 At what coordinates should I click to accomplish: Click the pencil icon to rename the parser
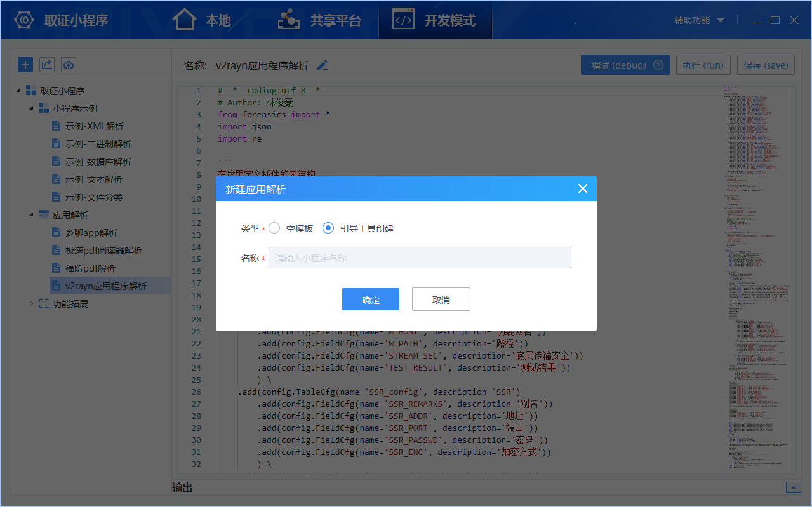pyautogui.click(x=322, y=65)
